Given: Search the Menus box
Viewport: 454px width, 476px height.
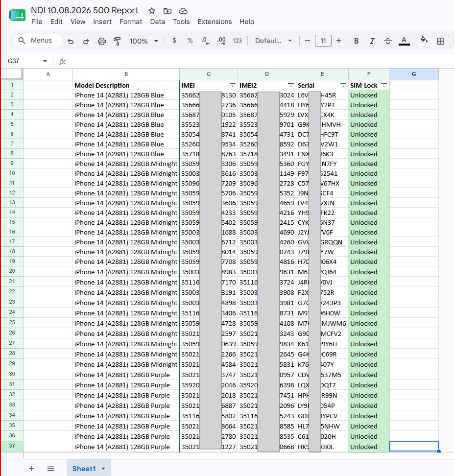Looking at the screenshot, I should pyautogui.click(x=38, y=41).
